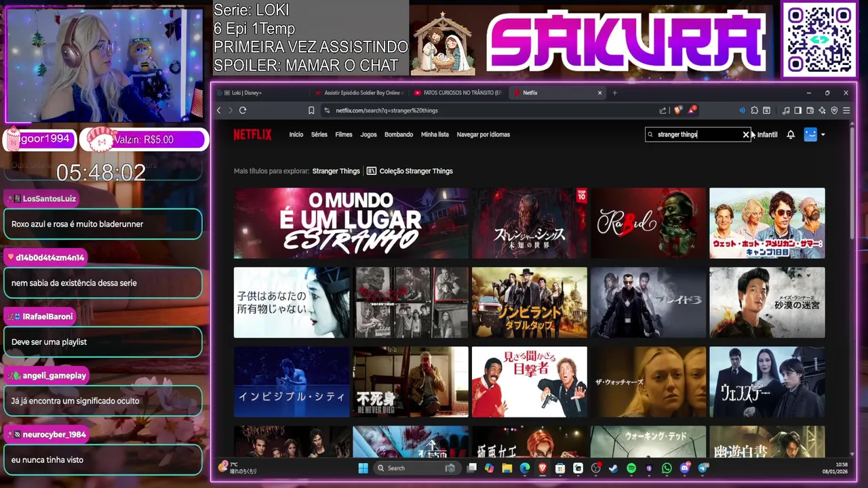Open the Séries section

319,134
